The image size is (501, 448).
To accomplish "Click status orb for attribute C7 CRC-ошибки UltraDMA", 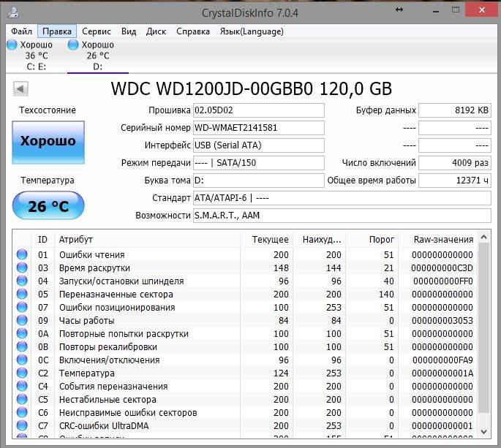I will pyautogui.click(x=22, y=426).
